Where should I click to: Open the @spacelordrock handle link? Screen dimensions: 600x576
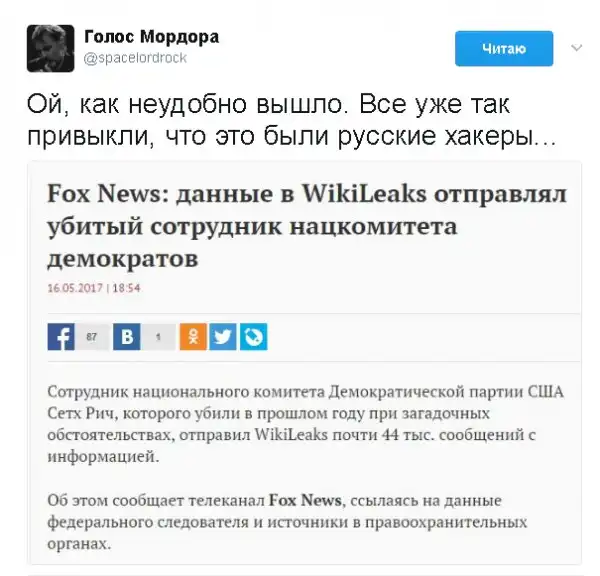(135, 58)
